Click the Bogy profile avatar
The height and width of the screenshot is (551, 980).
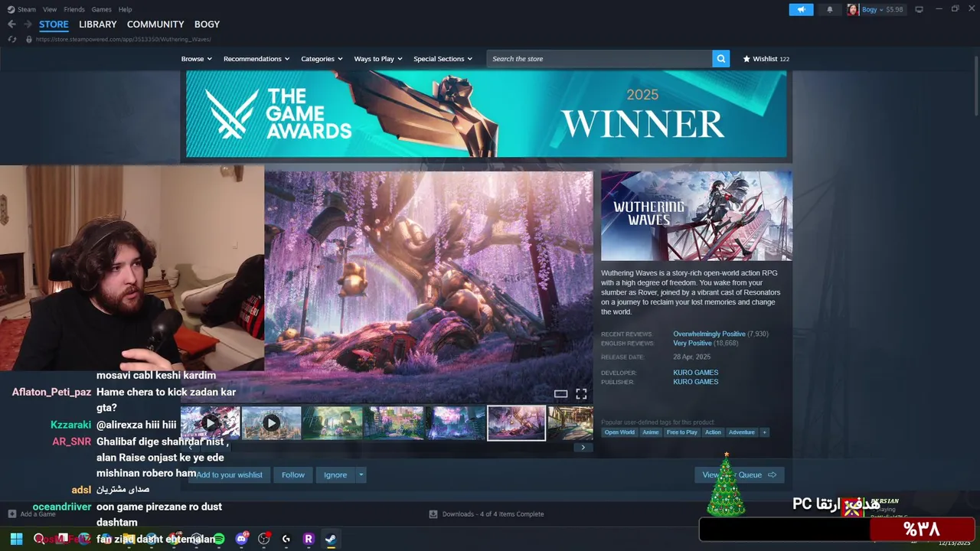tap(852, 9)
